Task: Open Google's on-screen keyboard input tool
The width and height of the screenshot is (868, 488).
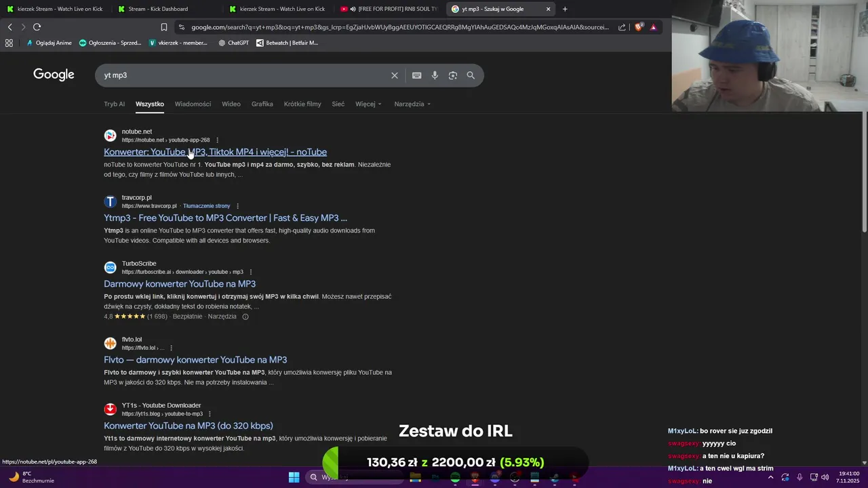Action: pos(417,75)
